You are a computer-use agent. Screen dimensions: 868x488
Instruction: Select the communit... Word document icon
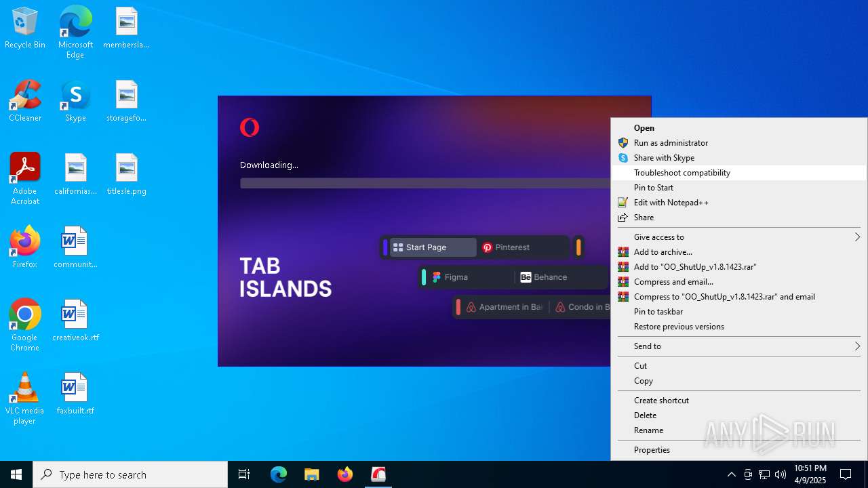75,247
